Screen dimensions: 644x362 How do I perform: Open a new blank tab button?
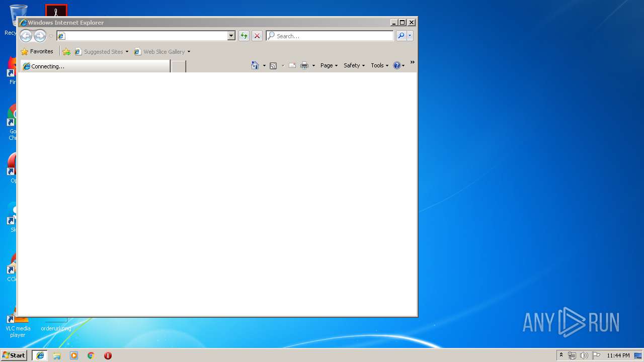click(x=179, y=66)
